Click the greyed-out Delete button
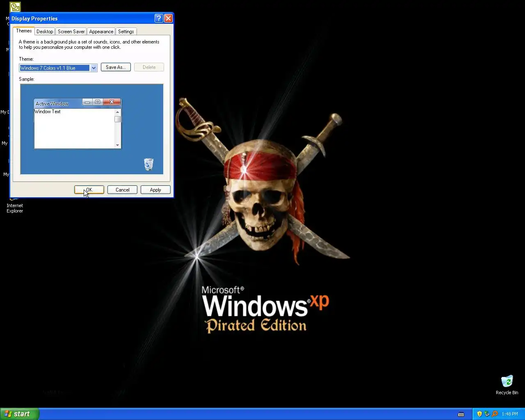The height and width of the screenshot is (420, 525). pyautogui.click(x=149, y=67)
